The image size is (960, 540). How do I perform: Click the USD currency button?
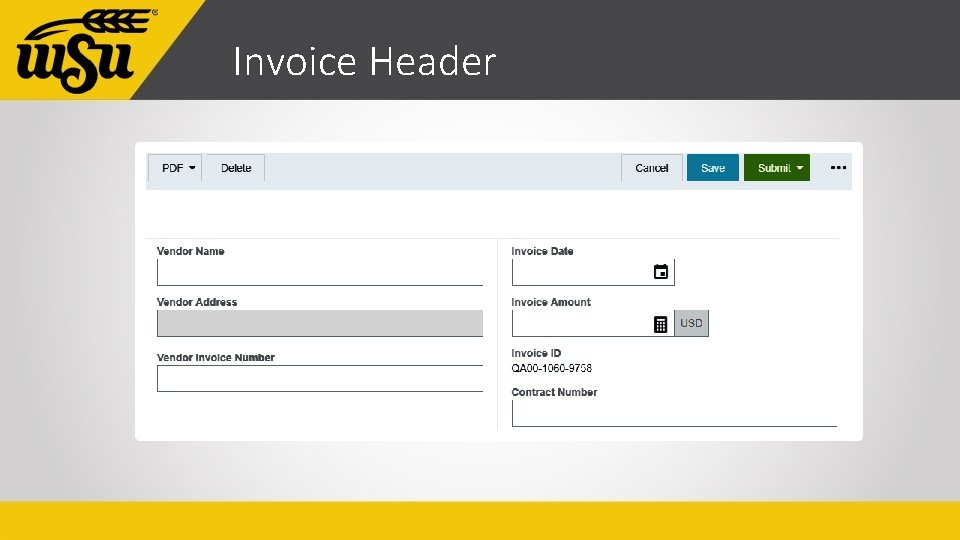[x=691, y=323]
